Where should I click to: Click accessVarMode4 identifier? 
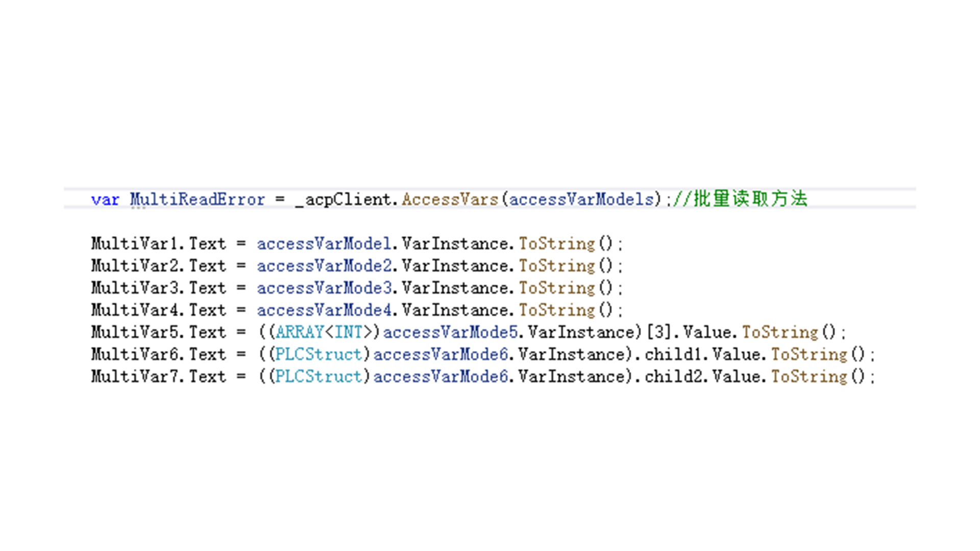pos(324,310)
